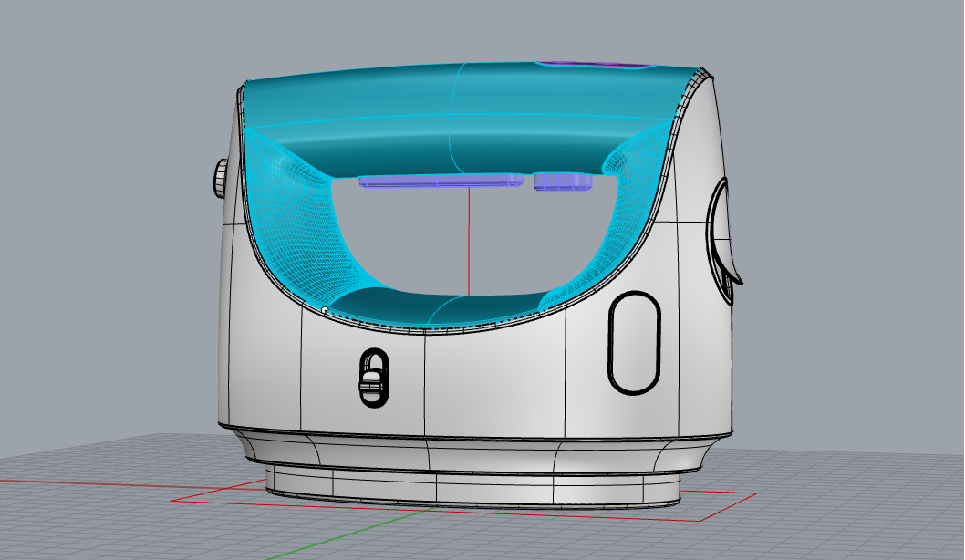Select the large oval outline on body
Viewport: 965px width, 560px height.
click(x=634, y=343)
